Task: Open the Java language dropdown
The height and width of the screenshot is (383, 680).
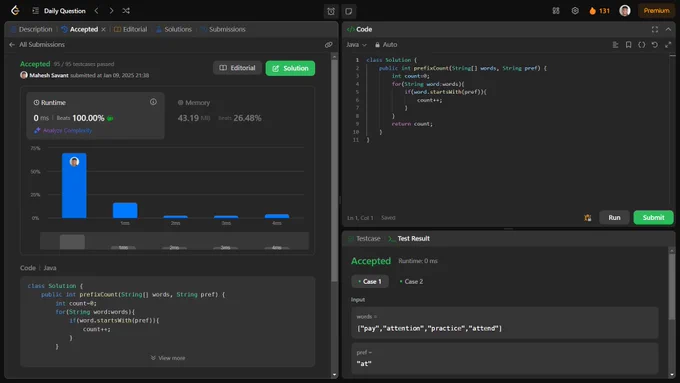Action: [356, 45]
